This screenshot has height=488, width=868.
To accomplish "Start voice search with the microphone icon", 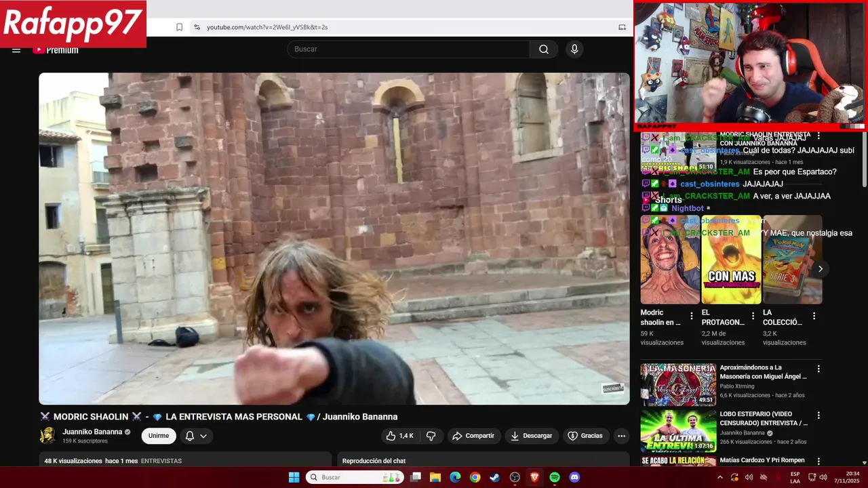I will click(x=574, y=49).
